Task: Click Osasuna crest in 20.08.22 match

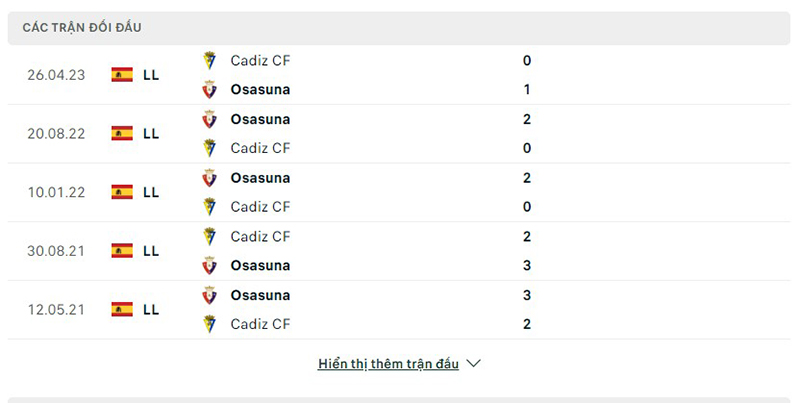Action: click(x=210, y=119)
